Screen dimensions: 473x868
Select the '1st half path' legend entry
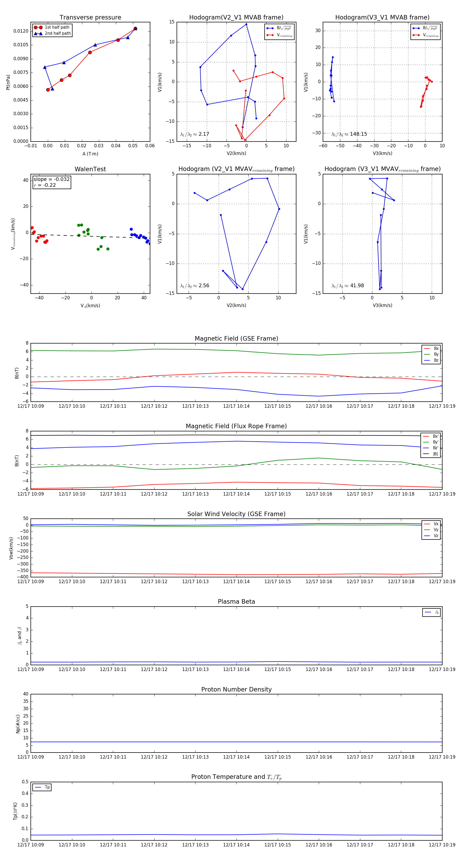(52, 27)
